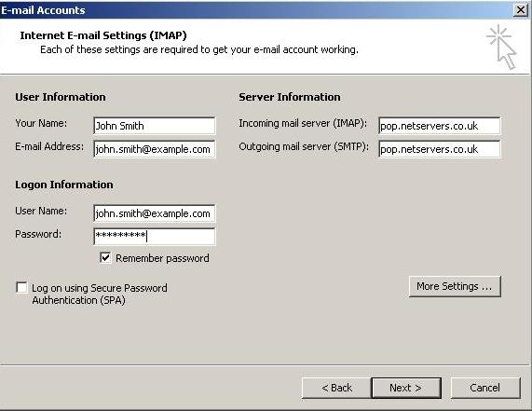532x411 pixels.
Task: Click the wizard cursor icon in header
Action: [501, 47]
